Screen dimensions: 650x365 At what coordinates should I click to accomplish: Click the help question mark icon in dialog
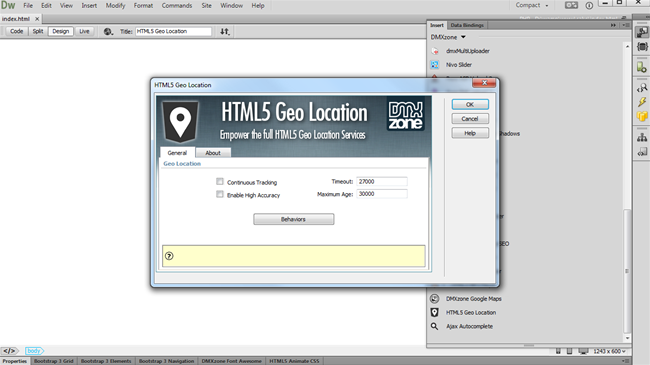(169, 256)
